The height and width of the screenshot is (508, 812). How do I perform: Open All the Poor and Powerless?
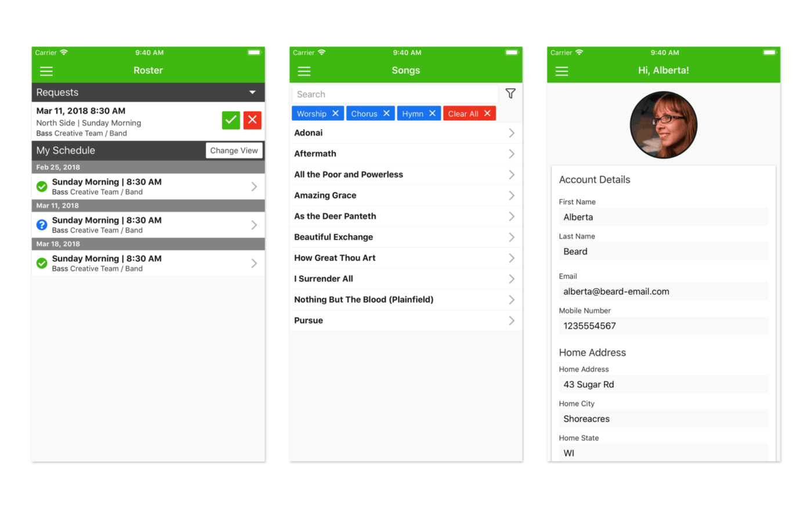tap(406, 175)
